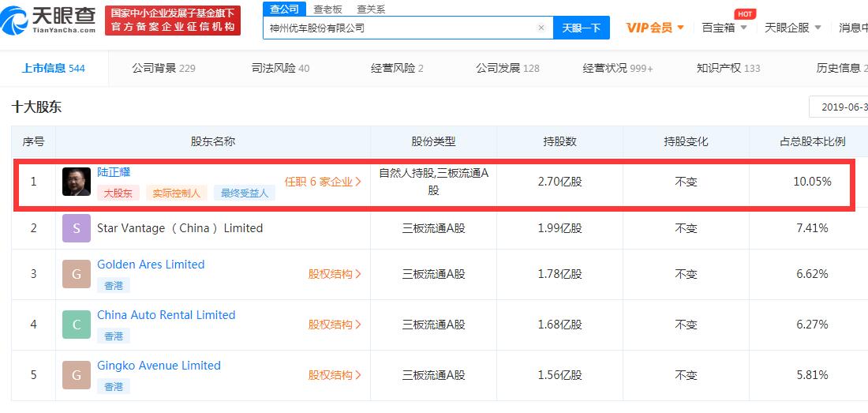Click the green C avatar for China Auto Rental
868x413 pixels.
[x=77, y=325]
